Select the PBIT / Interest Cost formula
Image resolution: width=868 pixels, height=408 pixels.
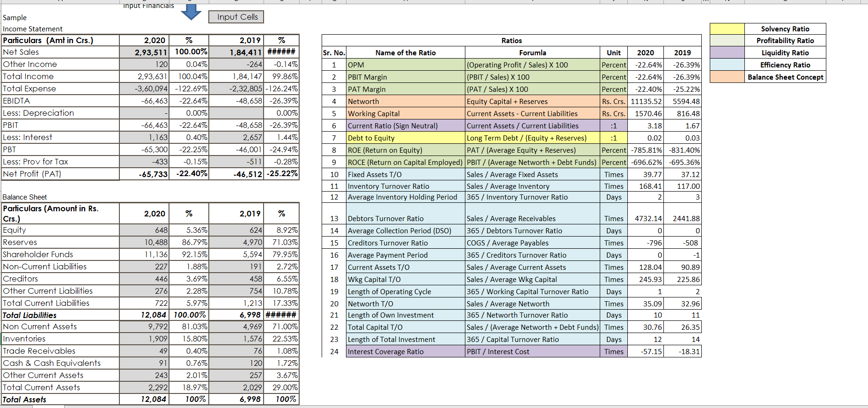[x=532, y=351]
